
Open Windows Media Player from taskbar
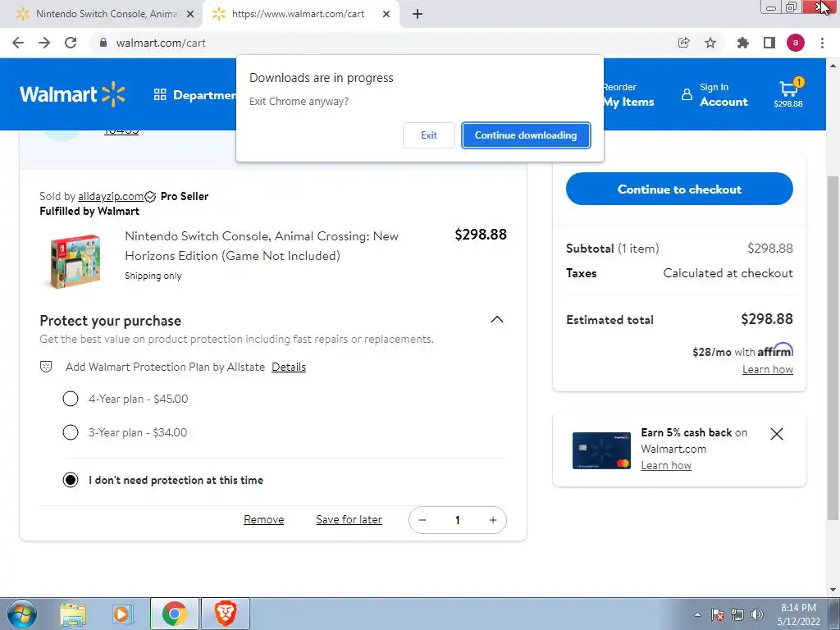(x=123, y=614)
